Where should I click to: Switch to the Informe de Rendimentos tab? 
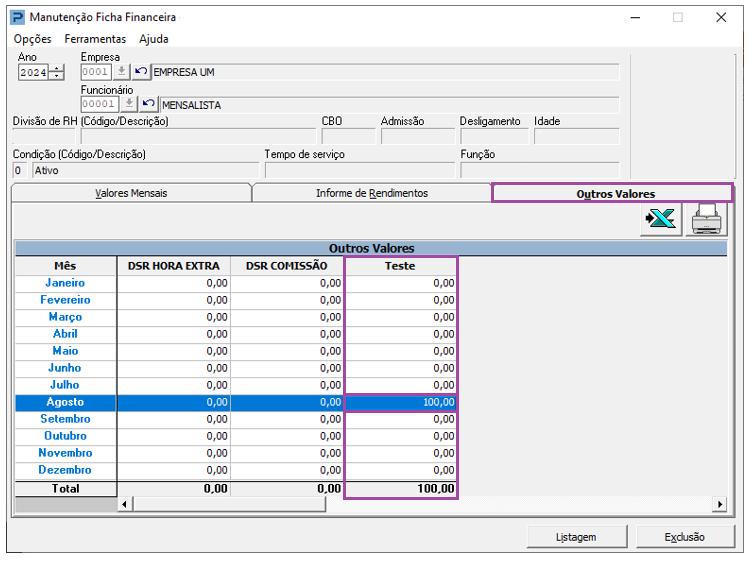click(371, 193)
